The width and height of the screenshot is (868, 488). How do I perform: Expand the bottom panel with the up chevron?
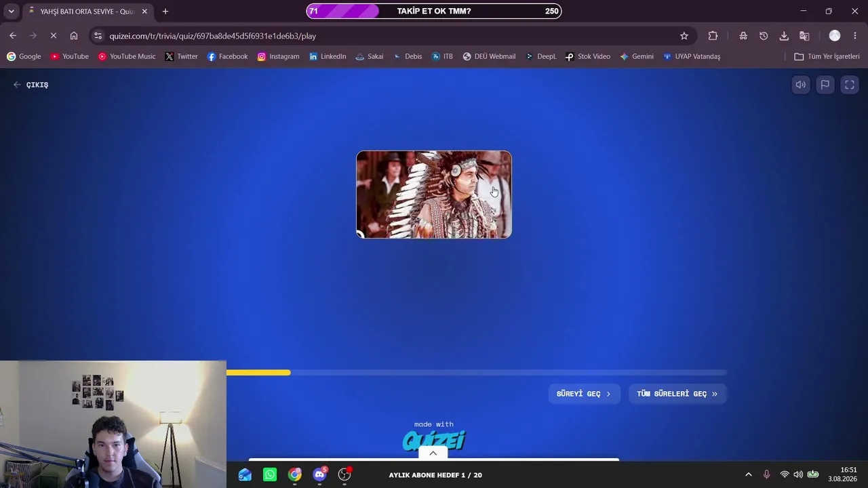433,453
